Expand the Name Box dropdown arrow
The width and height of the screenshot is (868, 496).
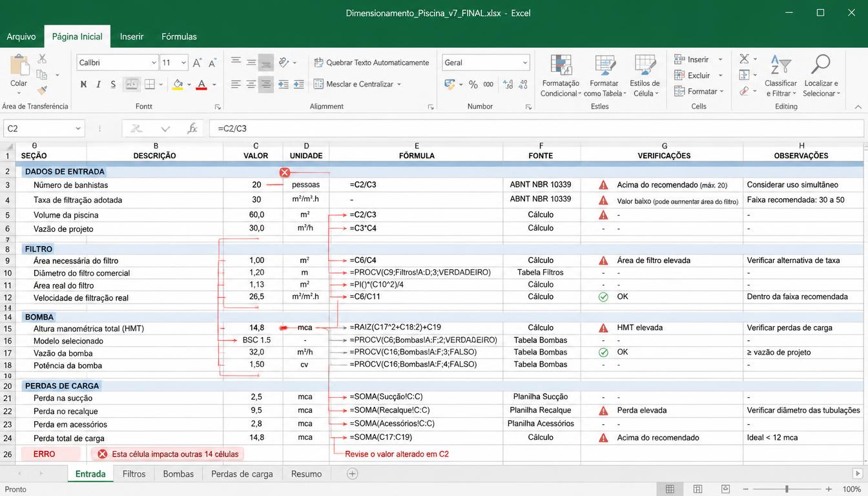coord(78,129)
